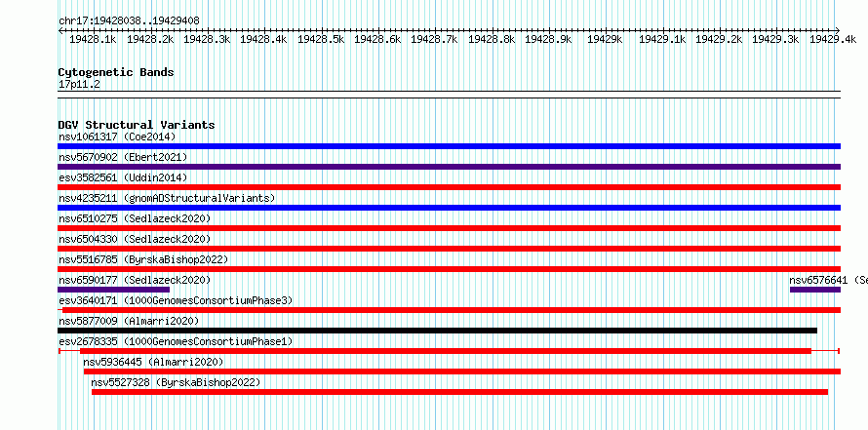Screen dimensions: 868x430
Task: Click ruler position 19429.2k
Action: pos(719,39)
